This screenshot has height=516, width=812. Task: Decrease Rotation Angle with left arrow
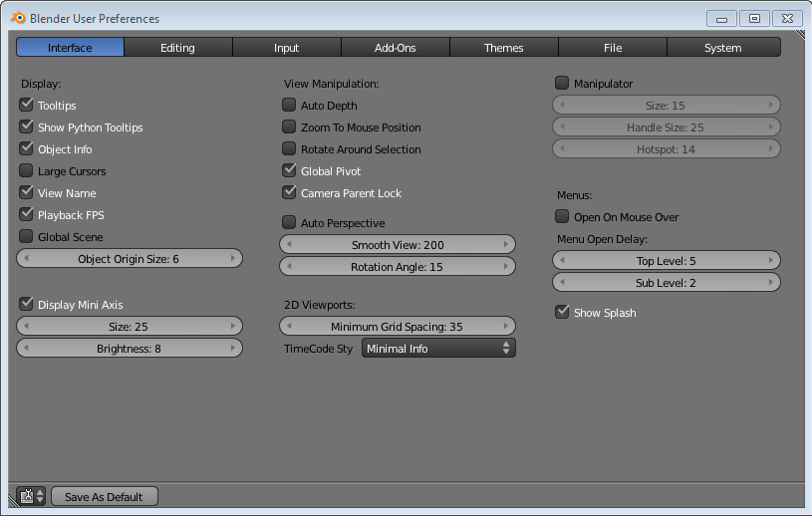pos(290,266)
